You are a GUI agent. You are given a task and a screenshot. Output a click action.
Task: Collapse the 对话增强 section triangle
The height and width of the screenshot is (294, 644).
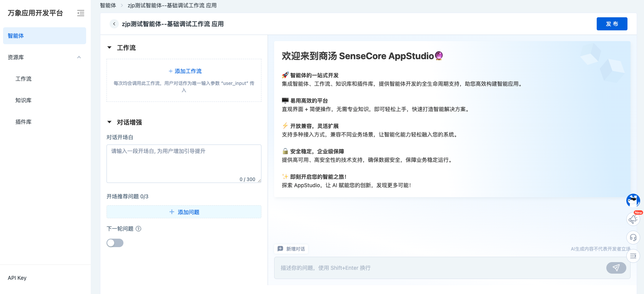(x=109, y=122)
